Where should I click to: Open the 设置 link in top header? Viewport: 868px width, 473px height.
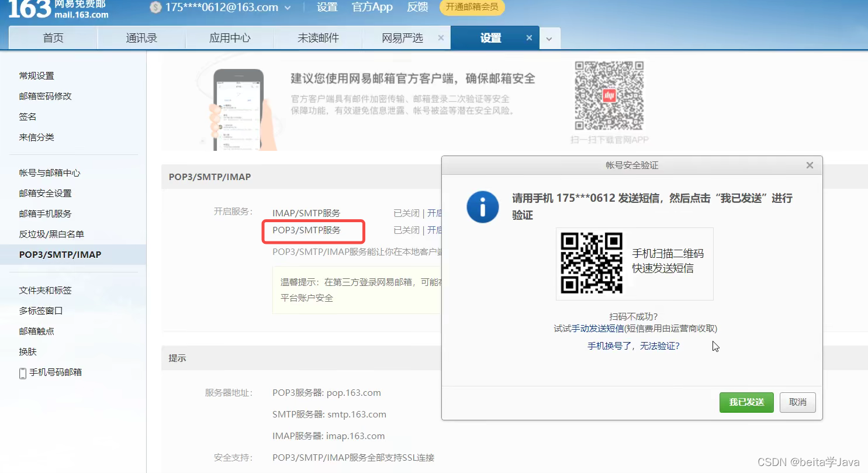click(x=327, y=7)
